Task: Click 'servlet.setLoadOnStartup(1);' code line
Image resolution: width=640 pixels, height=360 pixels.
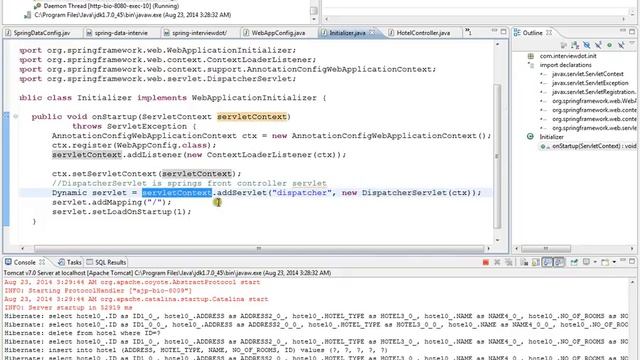Action: 122,212
